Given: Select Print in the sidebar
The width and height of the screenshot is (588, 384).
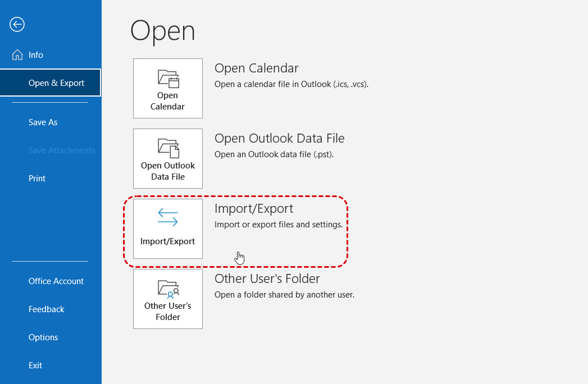Looking at the screenshot, I should pos(37,179).
